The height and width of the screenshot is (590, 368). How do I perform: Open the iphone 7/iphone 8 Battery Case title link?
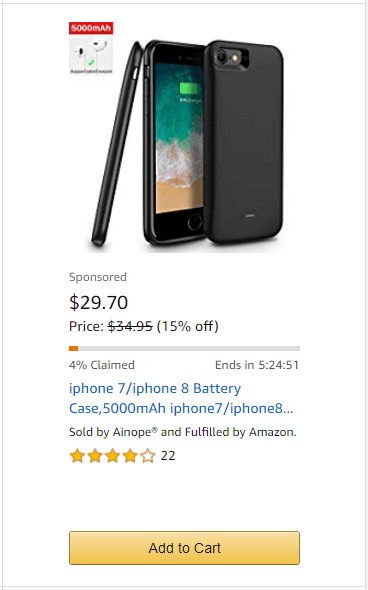(181, 398)
